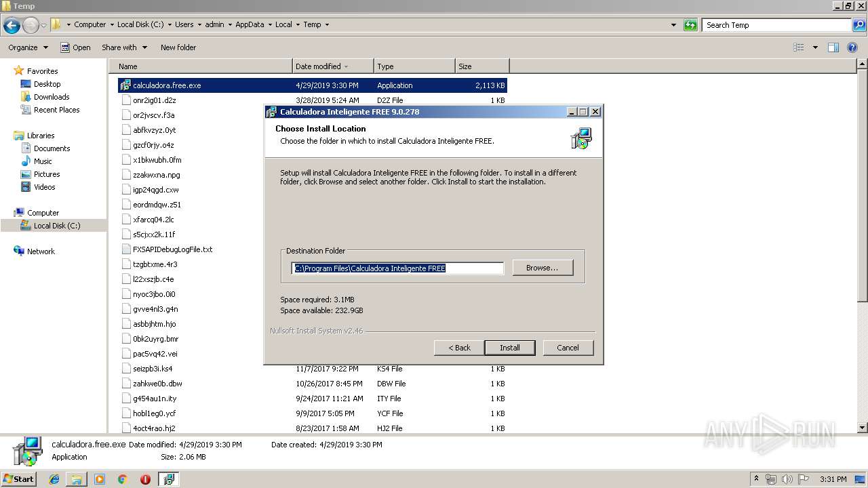The height and width of the screenshot is (488, 868).
Task: Cancel the Calculadora Inteligente setup
Action: [x=568, y=348]
